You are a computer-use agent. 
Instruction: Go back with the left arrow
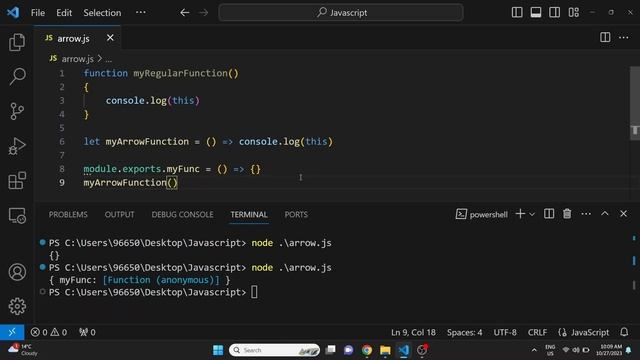click(184, 13)
